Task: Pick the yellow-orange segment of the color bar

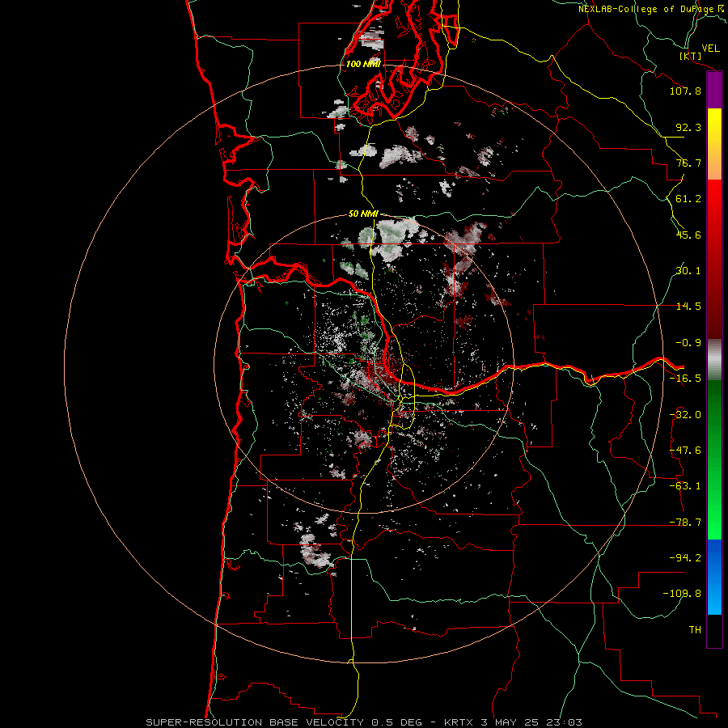Action: pos(714,144)
